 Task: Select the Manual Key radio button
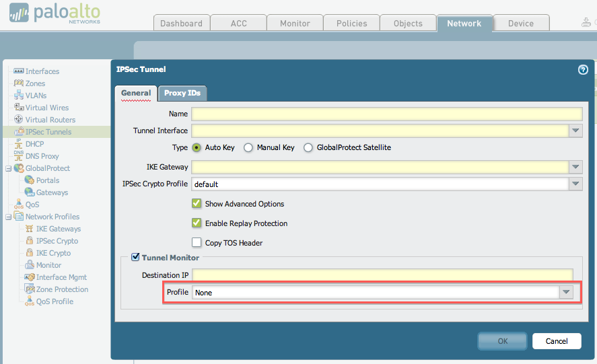[x=248, y=147]
